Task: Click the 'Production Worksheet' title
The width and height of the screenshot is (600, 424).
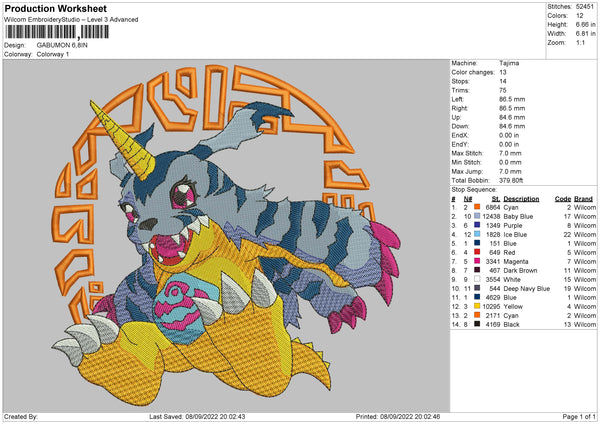Action: coord(56,9)
